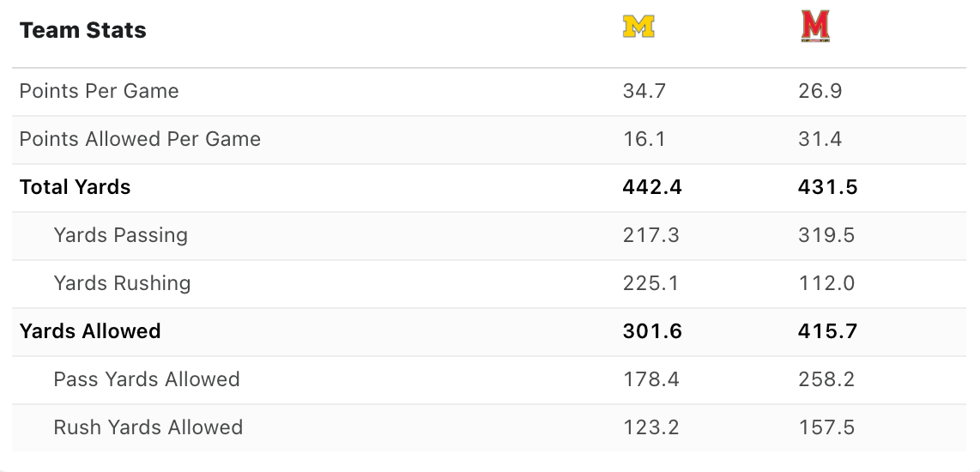Click the Yards Passing sub-row label
980x472 pixels.
[x=121, y=235]
